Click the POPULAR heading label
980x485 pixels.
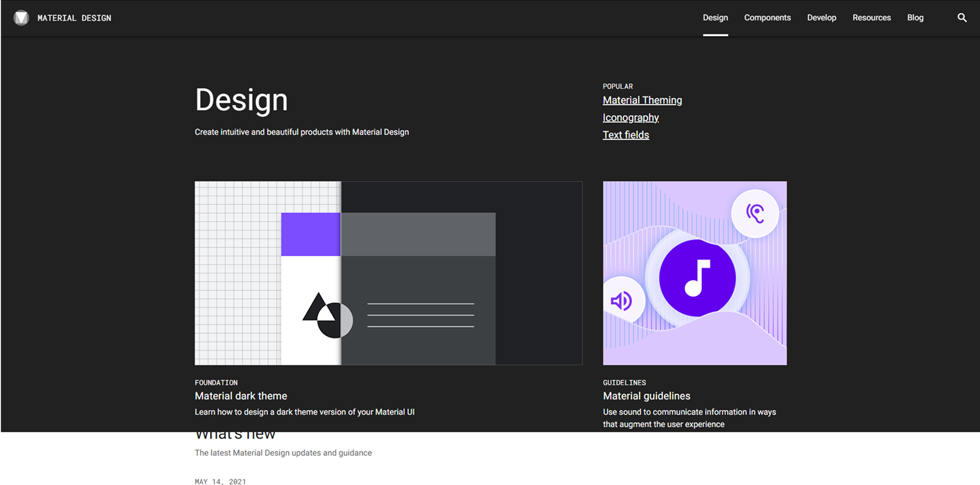pyautogui.click(x=618, y=86)
